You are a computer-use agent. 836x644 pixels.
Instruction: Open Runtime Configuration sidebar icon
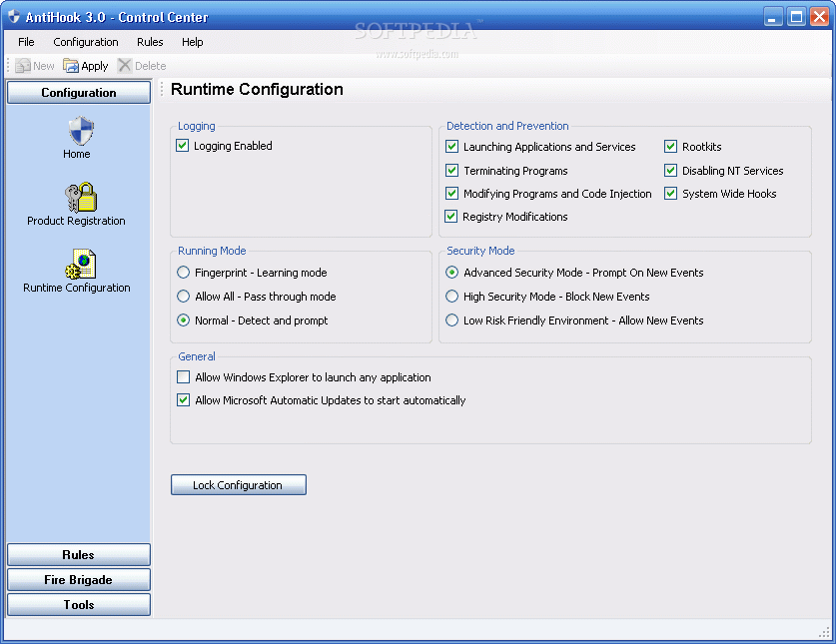click(81, 264)
